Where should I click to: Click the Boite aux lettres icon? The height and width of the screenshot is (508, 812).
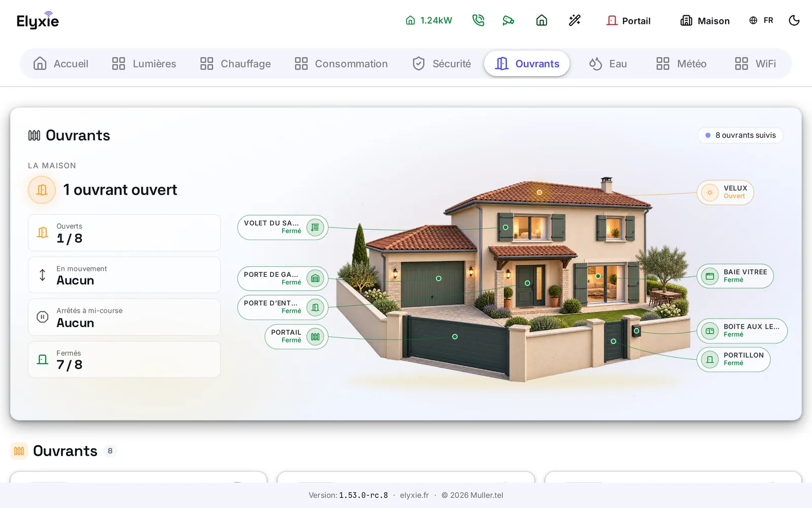(x=710, y=331)
